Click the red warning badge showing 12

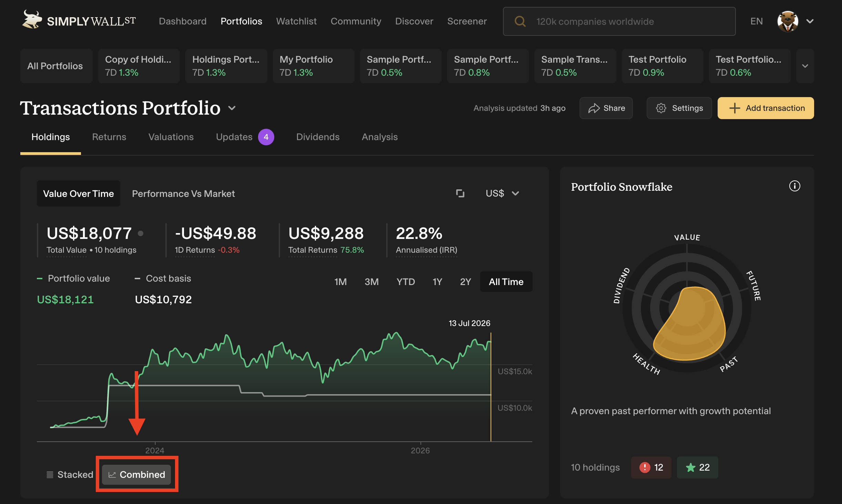[651, 467]
